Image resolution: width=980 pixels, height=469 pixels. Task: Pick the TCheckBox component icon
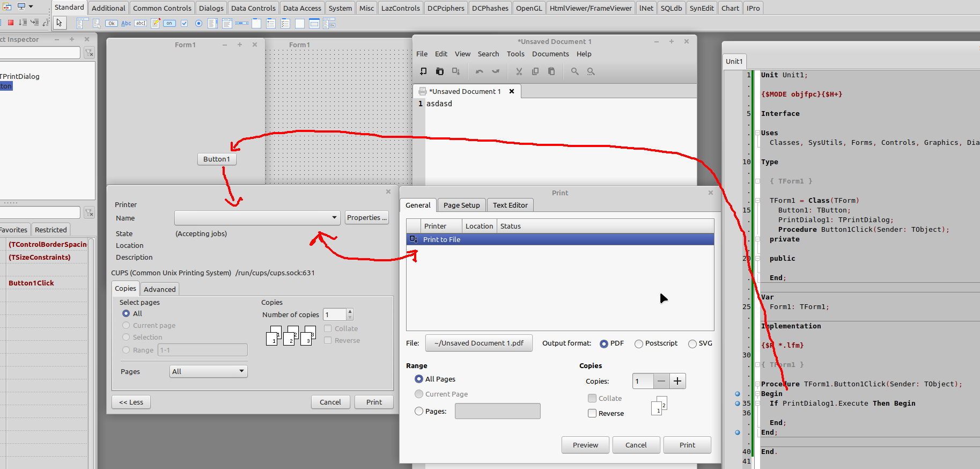[184, 23]
